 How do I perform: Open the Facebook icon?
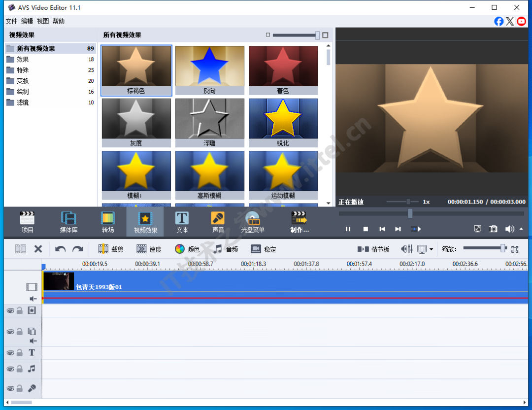point(499,21)
